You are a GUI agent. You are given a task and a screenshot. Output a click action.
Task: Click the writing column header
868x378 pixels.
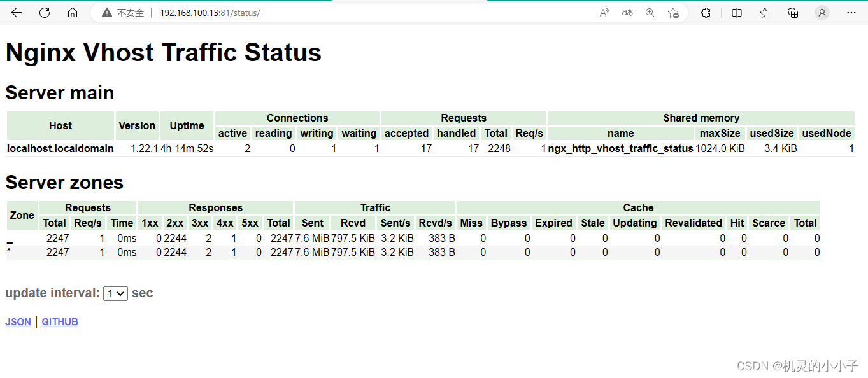(317, 133)
